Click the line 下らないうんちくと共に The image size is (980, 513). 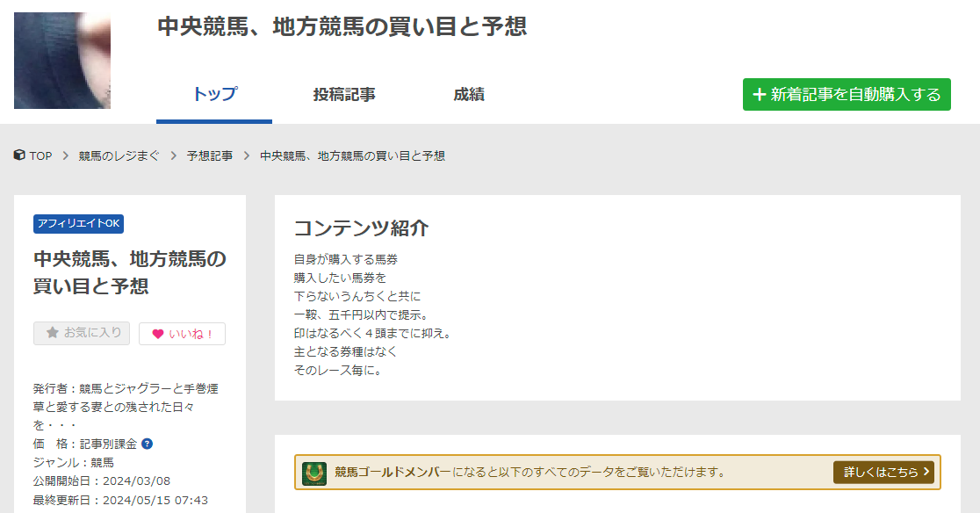(357, 296)
